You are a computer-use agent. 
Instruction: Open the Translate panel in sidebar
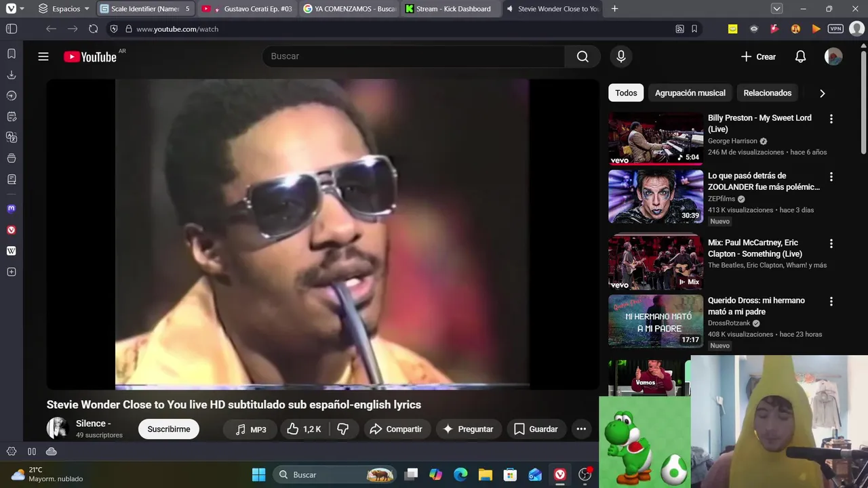pyautogui.click(x=12, y=138)
